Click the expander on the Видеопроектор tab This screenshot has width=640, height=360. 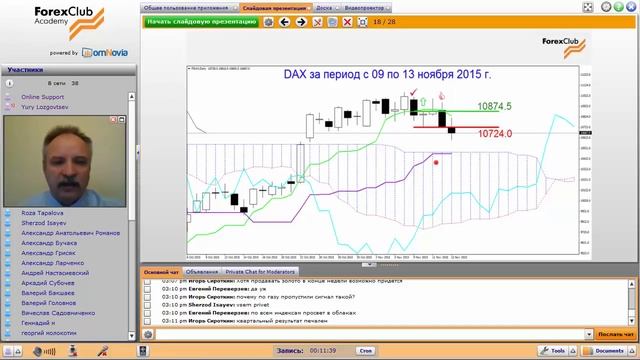(x=387, y=8)
